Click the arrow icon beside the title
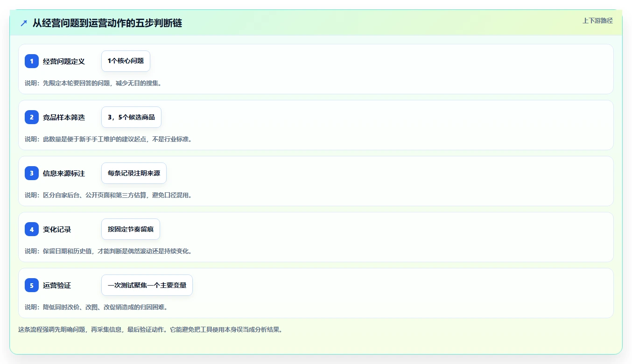Screen dimensions: 632x364 point(24,23)
